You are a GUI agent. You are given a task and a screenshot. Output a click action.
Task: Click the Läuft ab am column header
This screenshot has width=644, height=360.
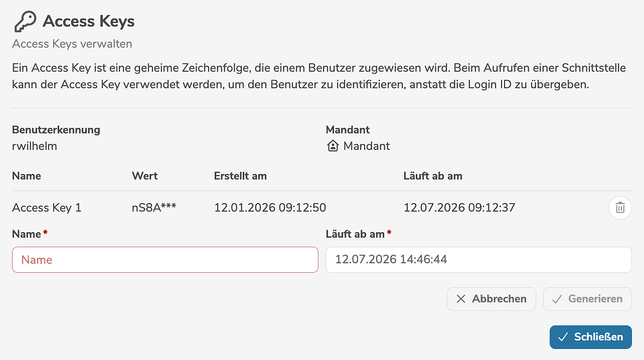(x=432, y=176)
